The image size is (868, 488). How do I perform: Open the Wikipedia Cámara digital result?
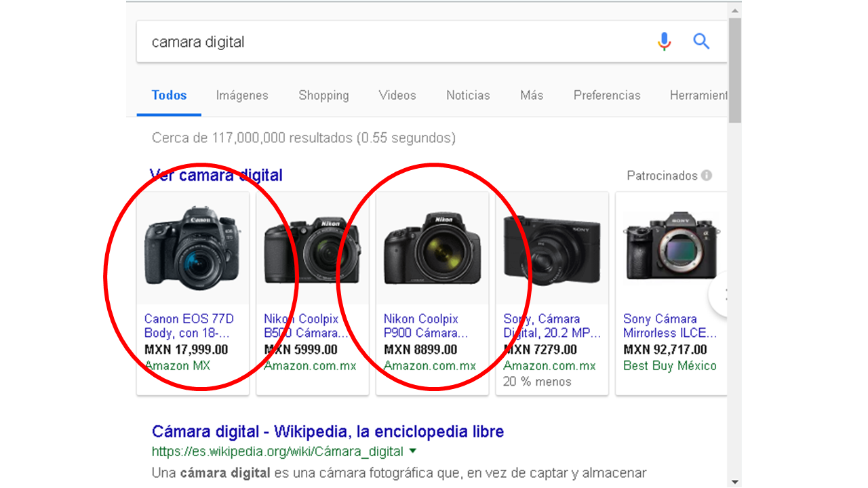pyautogui.click(x=328, y=432)
